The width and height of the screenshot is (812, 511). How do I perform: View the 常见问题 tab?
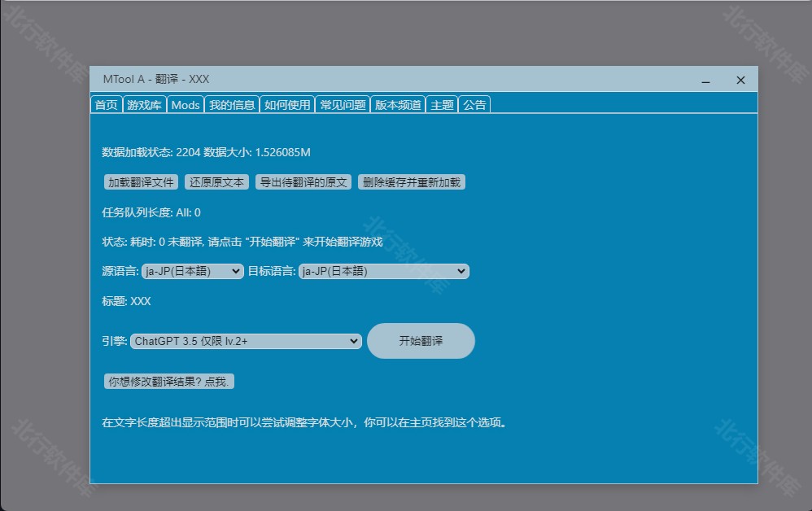point(343,105)
